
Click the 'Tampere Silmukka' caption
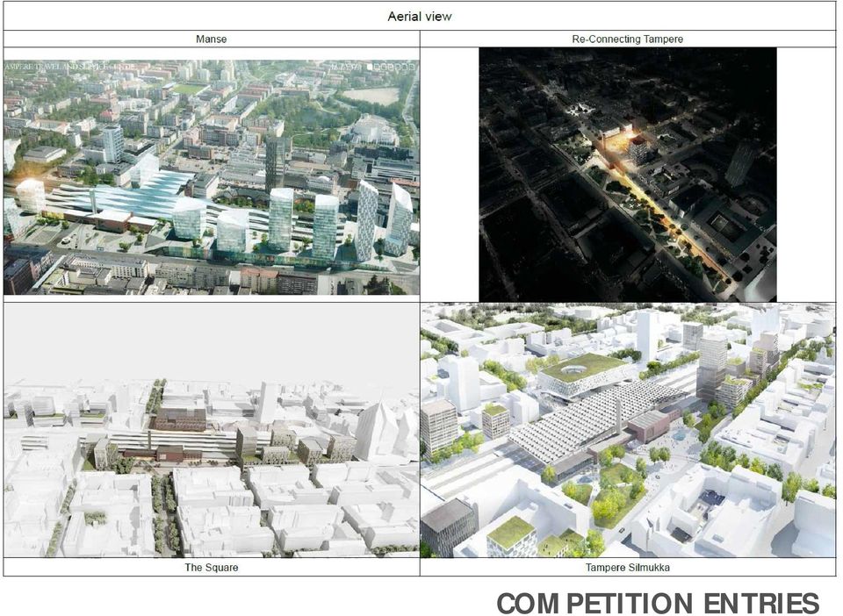coord(627,567)
